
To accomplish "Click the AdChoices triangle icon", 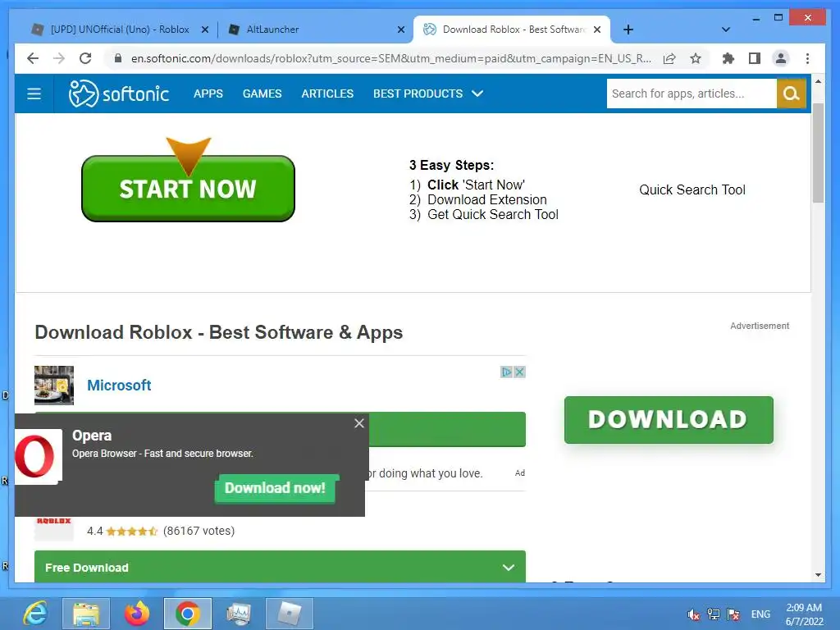I will tap(506, 372).
